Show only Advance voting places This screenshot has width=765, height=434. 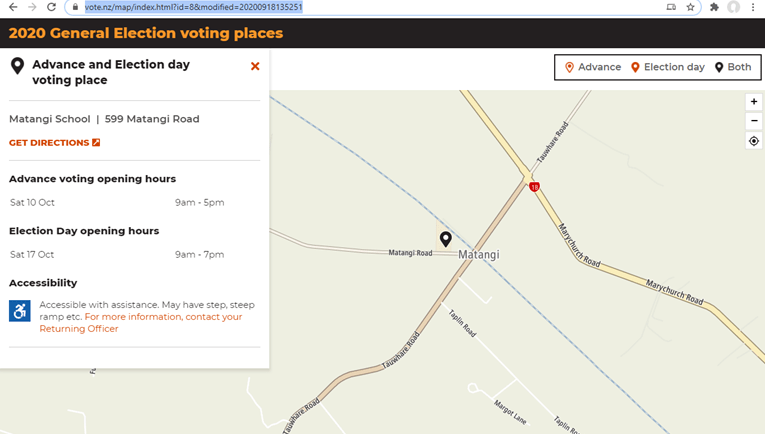pos(592,67)
